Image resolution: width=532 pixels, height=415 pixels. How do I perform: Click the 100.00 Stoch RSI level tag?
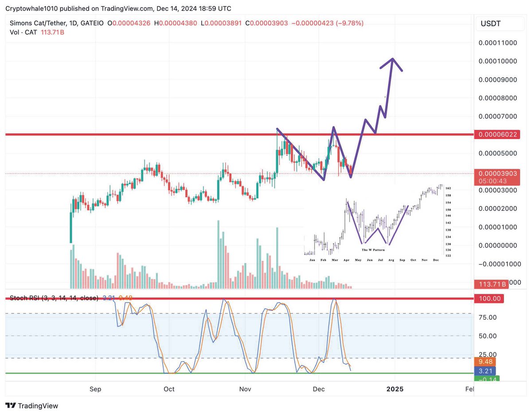[489, 299]
